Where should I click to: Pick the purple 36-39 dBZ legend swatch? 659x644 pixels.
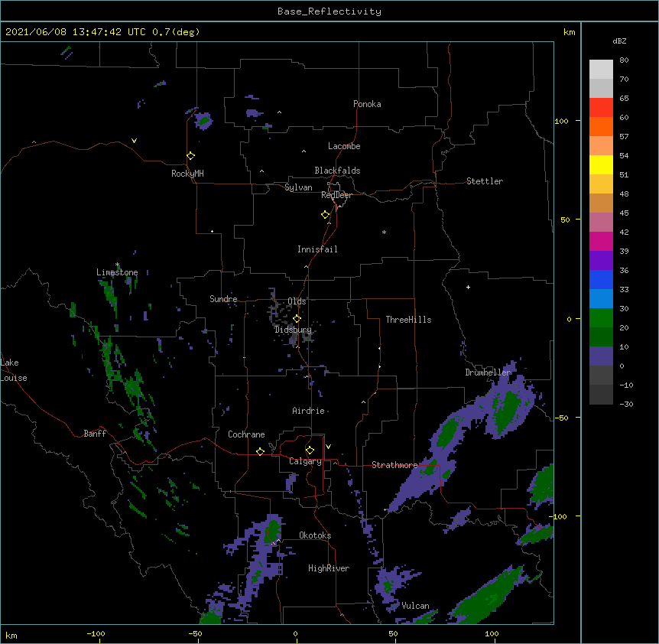601,261
